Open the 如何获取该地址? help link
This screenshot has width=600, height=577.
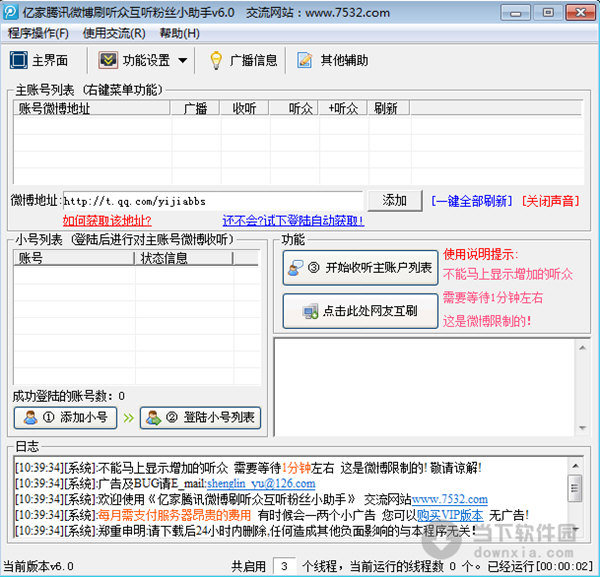[107, 221]
